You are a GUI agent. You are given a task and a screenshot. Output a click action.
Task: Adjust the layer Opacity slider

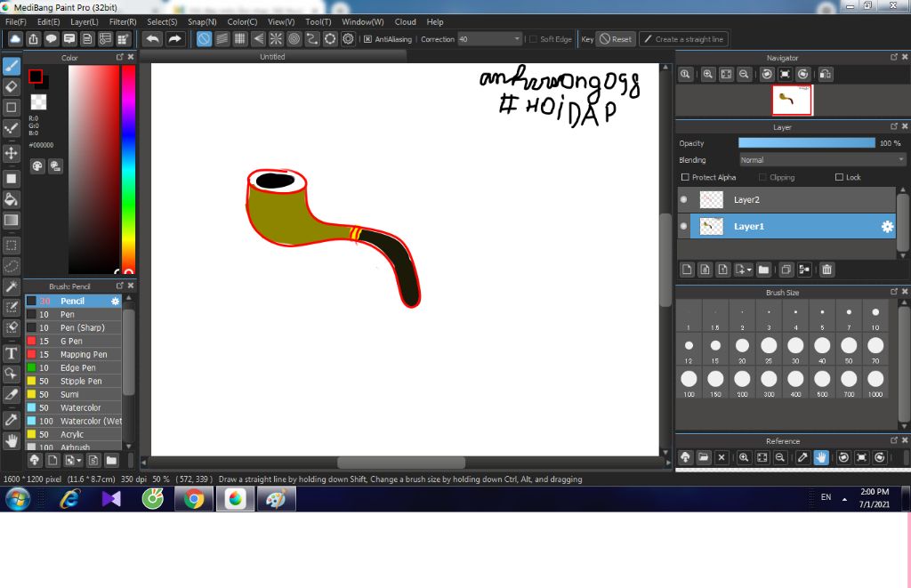click(806, 143)
